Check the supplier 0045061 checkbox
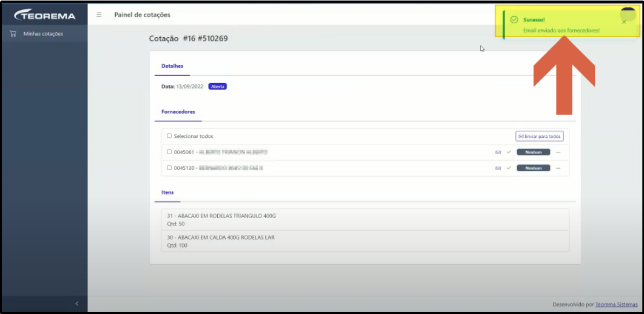The height and width of the screenshot is (314, 644). click(169, 152)
